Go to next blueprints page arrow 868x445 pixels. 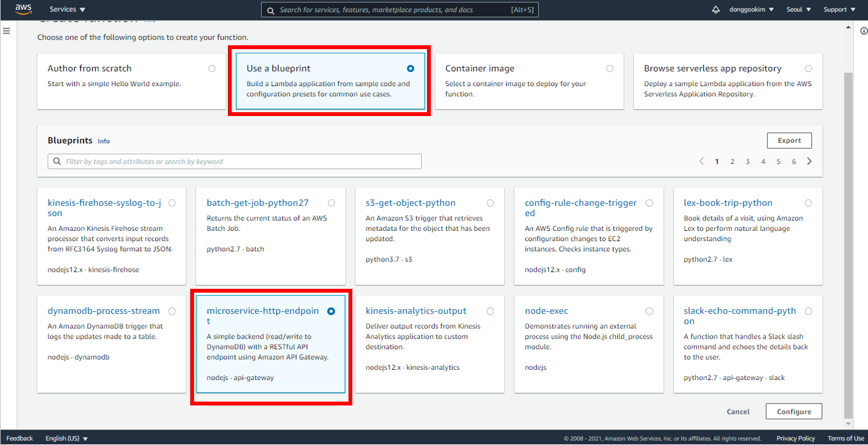pos(809,161)
